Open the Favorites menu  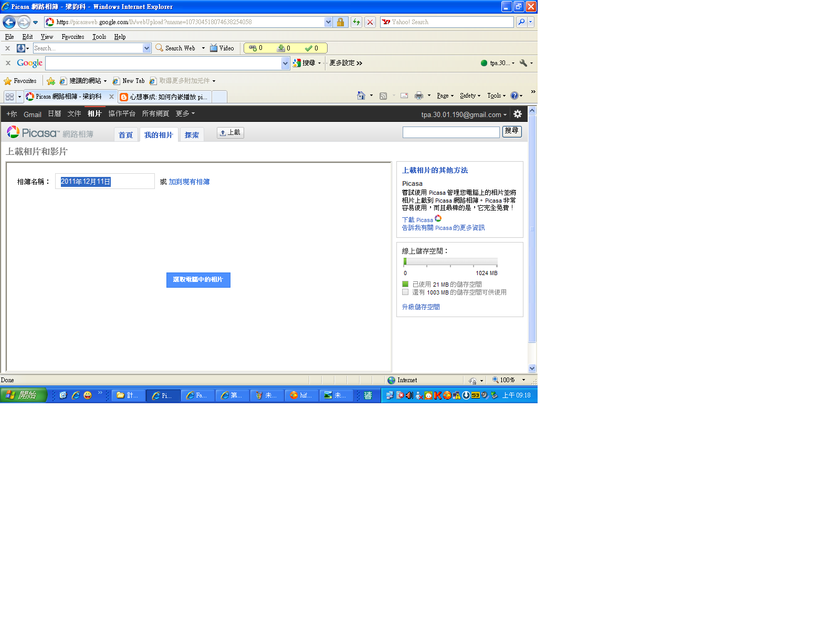[72, 37]
